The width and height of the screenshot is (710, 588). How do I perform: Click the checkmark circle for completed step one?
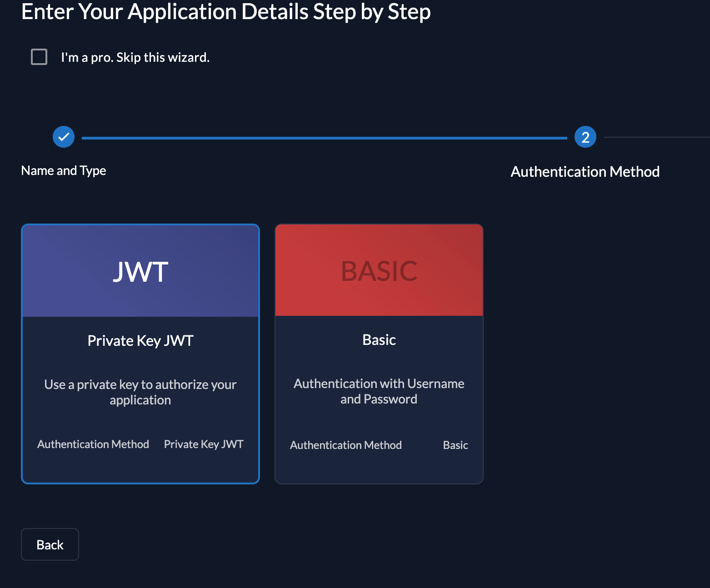pyautogui.click(x=63, y=136)
